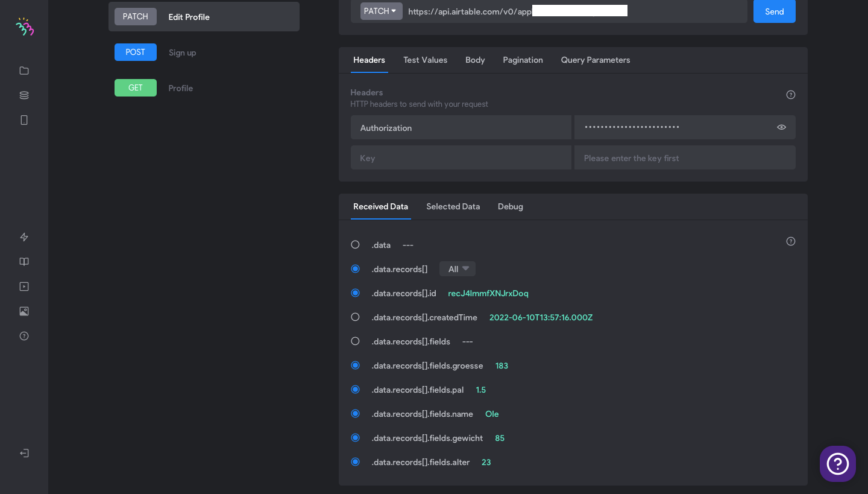
Task: Open the Debug tab
Action: 511,206
